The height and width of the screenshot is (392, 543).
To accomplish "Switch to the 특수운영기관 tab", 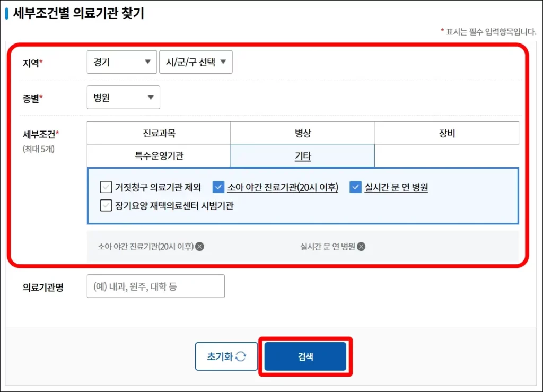I will (159, 156).
